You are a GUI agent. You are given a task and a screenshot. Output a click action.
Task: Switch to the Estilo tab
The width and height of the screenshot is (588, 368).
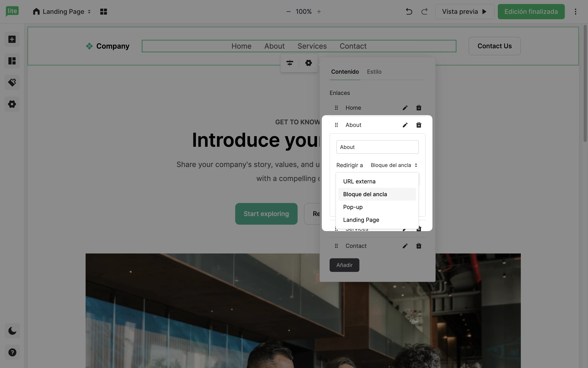374,71
